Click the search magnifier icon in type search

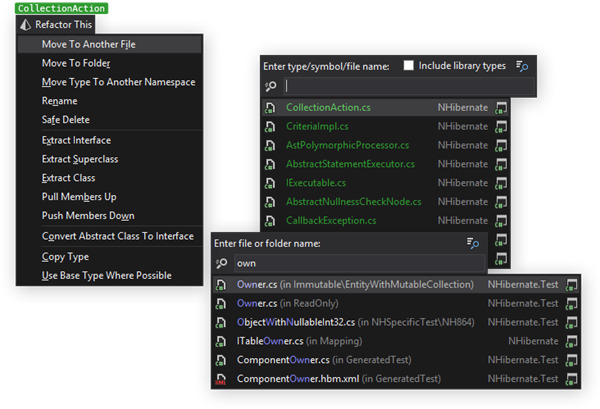pyautogui.click(x=271, y=86)
